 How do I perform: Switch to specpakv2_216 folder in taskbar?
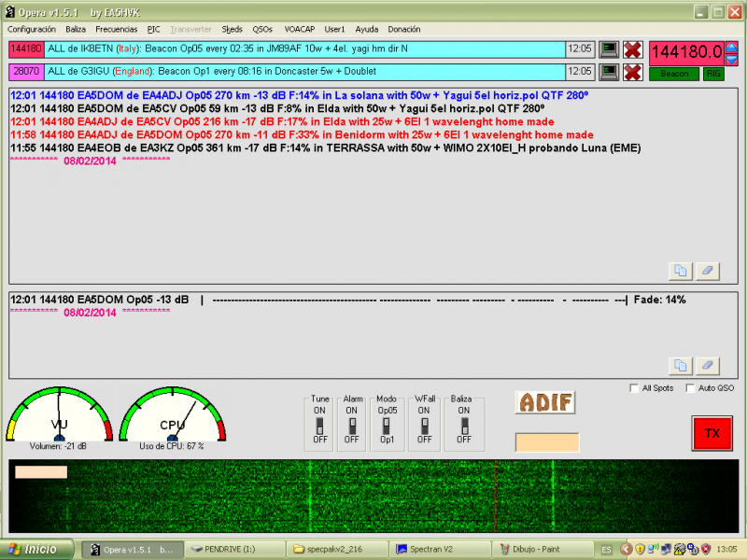click(x=336, y=550)
